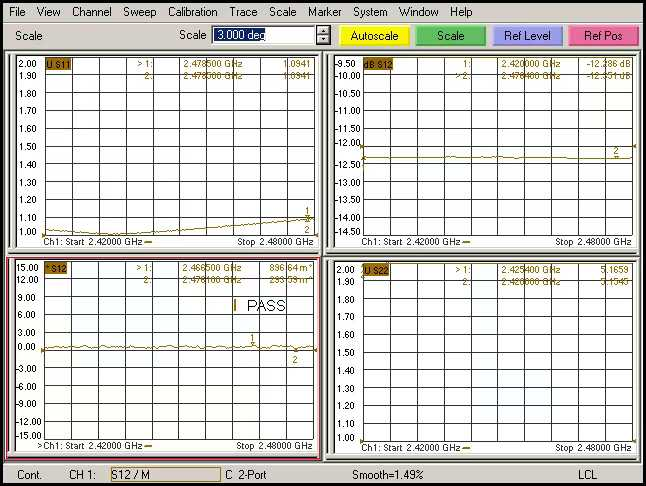Open the Trace menu
Image resolution: width=646 pixels, height=486 pixels.
click(243, 12)
